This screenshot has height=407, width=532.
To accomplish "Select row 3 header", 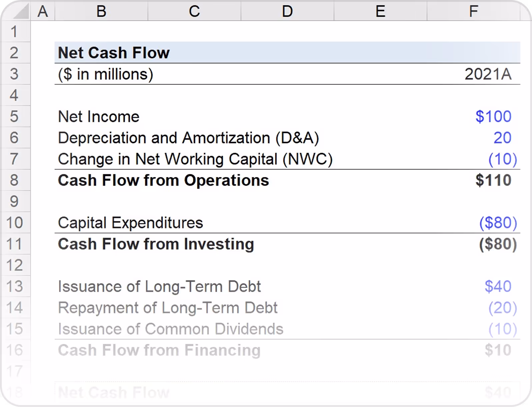I will (x=15, y=74).
